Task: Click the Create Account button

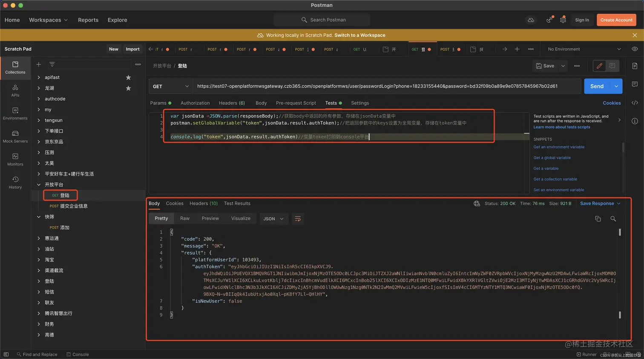Action: (x=616, y=20)
